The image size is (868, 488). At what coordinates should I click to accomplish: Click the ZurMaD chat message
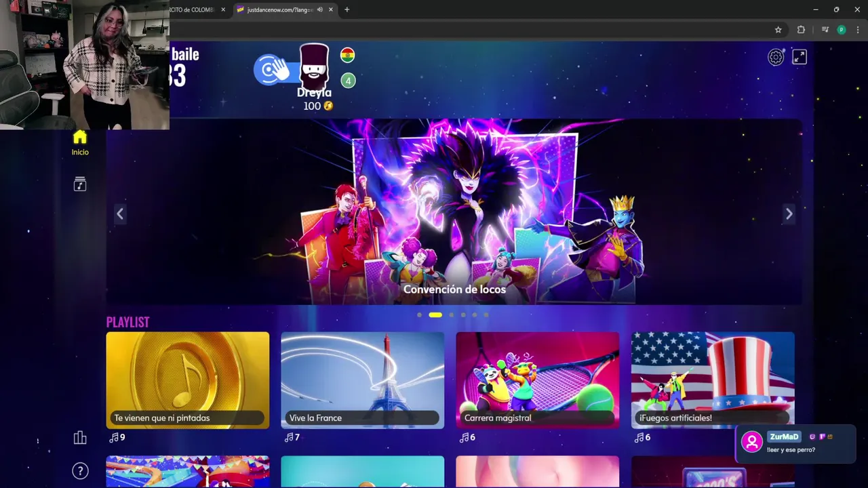tap(791, 450)
